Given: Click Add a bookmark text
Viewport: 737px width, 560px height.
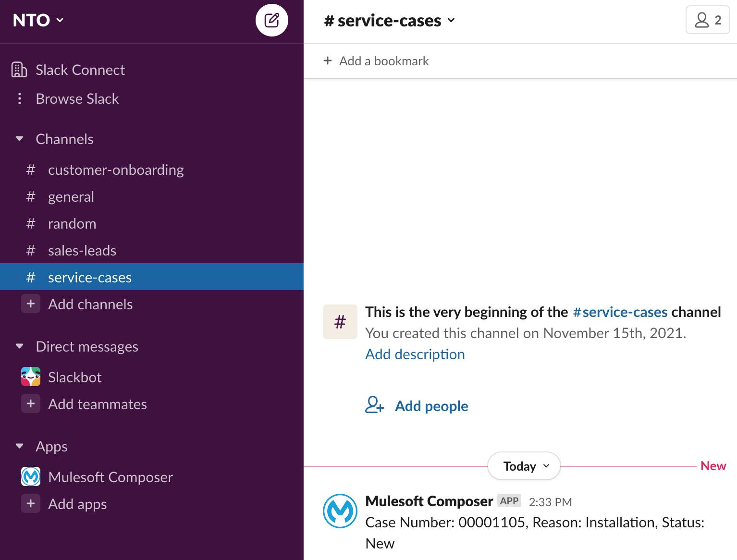Looking at the screenshot, I should [384, 61].
